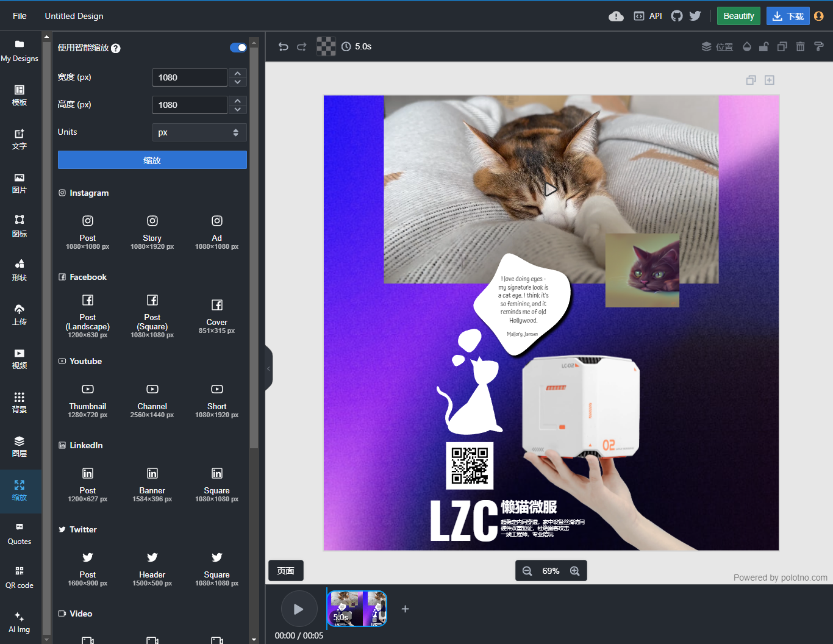Open the 上传 upload panel
The image size is (833, 644).
20,315
